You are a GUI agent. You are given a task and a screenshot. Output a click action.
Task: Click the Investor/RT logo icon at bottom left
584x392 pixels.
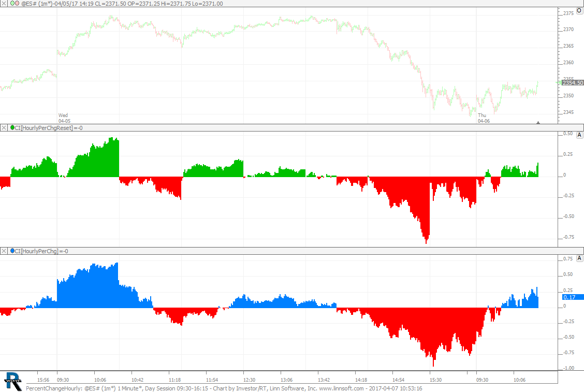(12, 381)
